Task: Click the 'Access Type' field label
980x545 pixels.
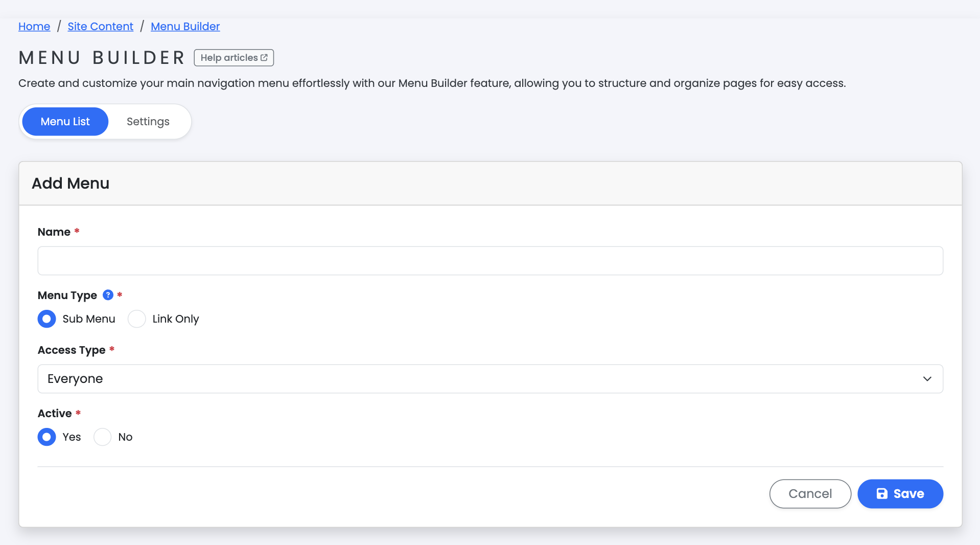Action: (x=72, y=350)
